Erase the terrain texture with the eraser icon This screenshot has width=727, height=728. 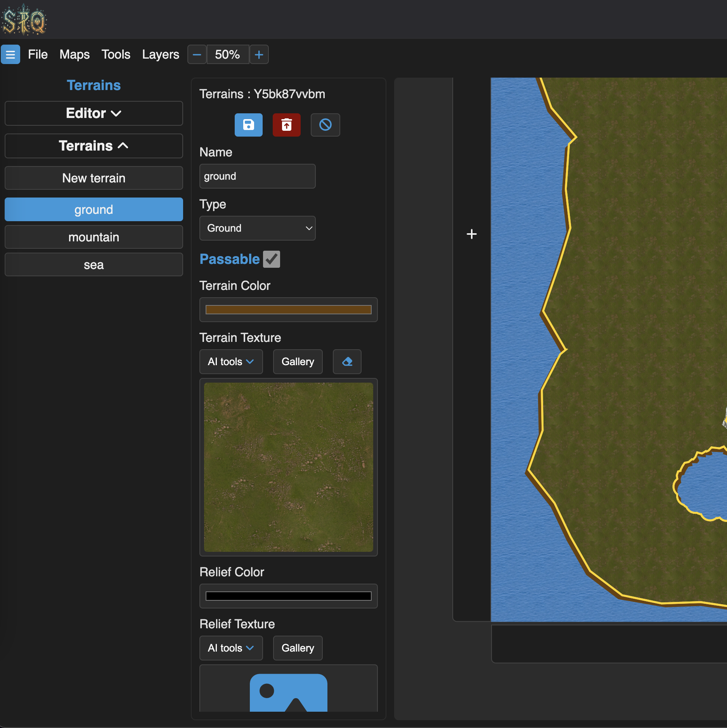click(347, 362)
